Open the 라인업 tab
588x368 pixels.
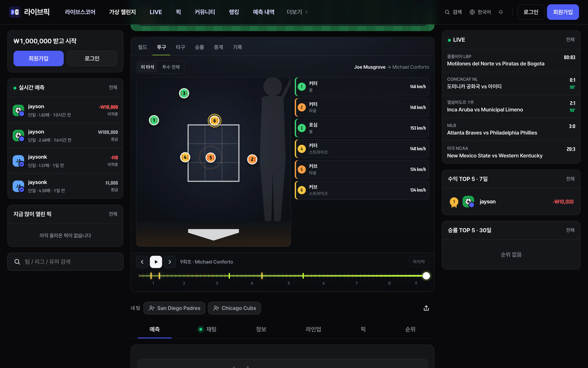(313, 329)
